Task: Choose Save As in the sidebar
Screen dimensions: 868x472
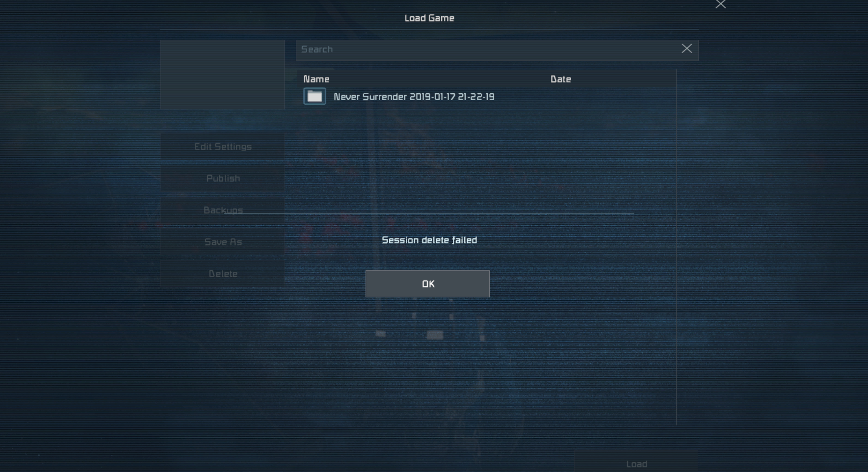Action: click(x=223, y=242)
